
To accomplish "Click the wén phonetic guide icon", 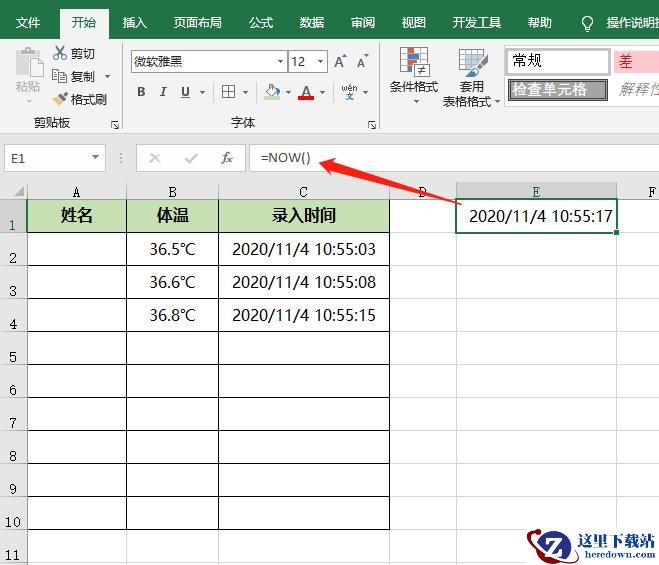I will [x=349, y=92].
